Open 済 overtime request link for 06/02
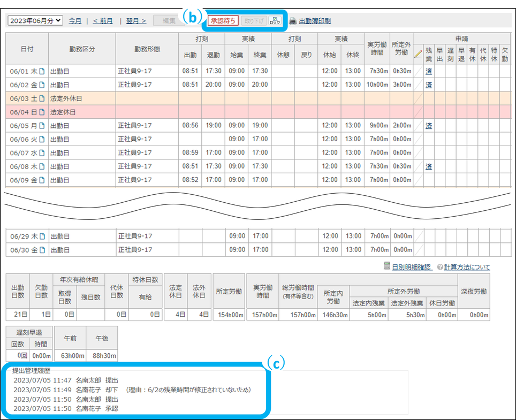 click(x=429, y=85)
